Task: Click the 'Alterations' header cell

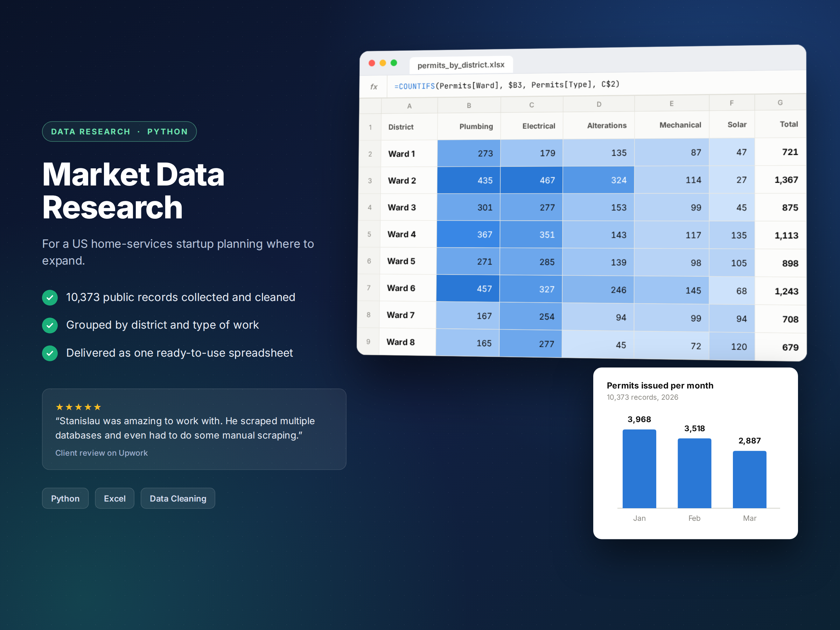Action: (x=599, y=125)
